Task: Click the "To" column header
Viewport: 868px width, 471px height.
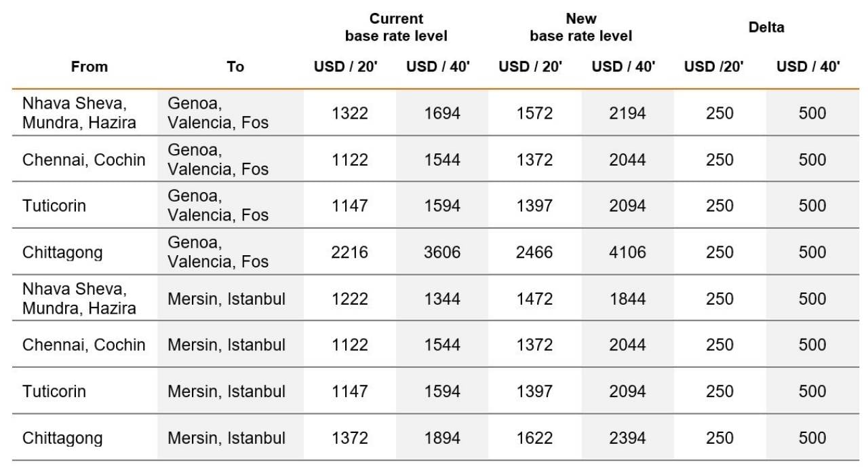Action: tap(235, 67)
